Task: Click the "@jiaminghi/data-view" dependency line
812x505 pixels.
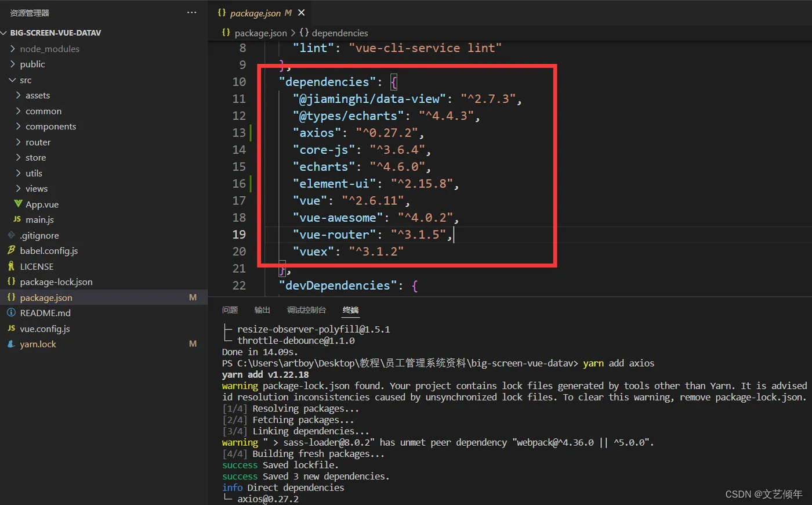Action: (x=408, y=99)
